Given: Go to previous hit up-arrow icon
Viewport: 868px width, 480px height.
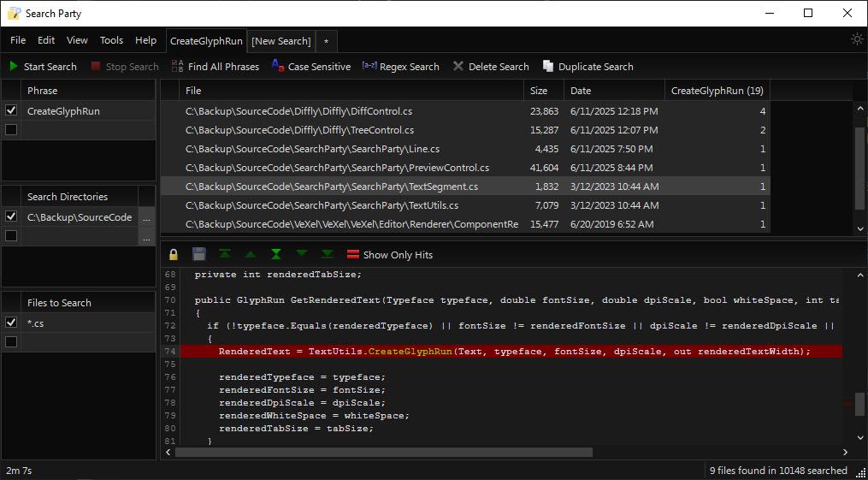Looking at the screenshot, I should (x=251, y=254).
